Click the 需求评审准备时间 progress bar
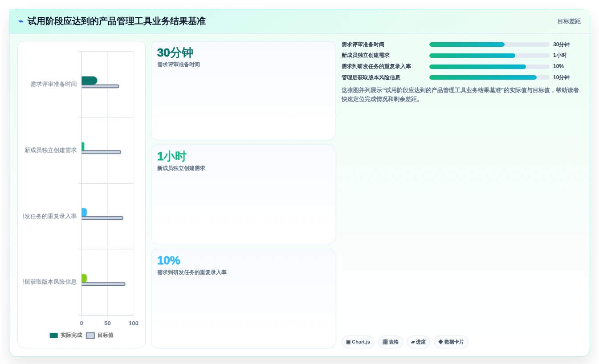 (x=489, y=44)
